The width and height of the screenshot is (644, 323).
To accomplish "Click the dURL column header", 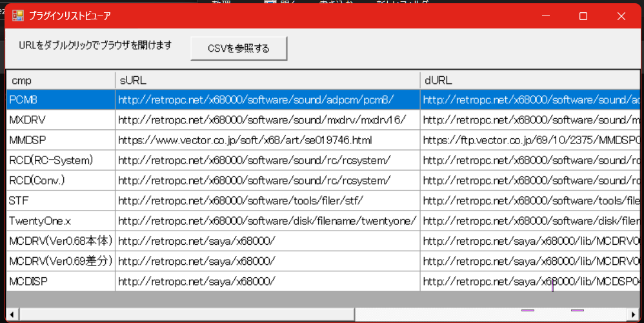I will tap(530, 80).
